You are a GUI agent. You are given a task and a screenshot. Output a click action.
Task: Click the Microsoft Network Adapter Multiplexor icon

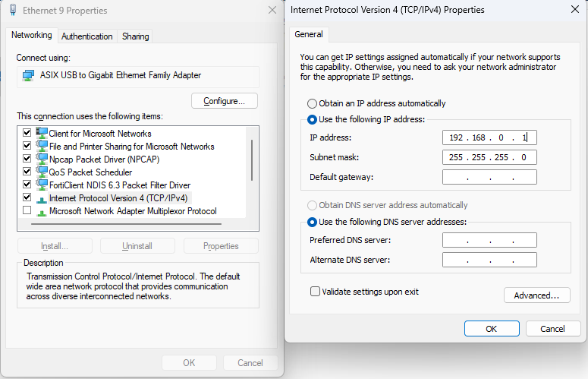tap(42, 211)
